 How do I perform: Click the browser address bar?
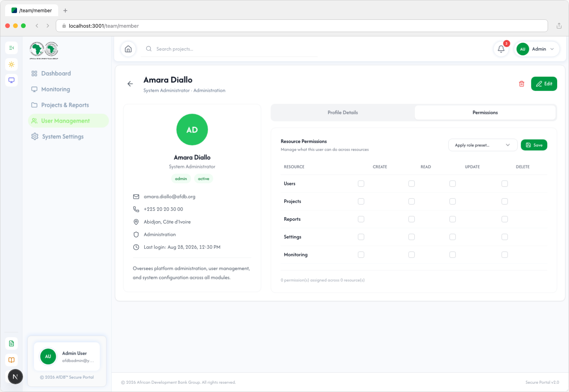click(x=302, y=26)
